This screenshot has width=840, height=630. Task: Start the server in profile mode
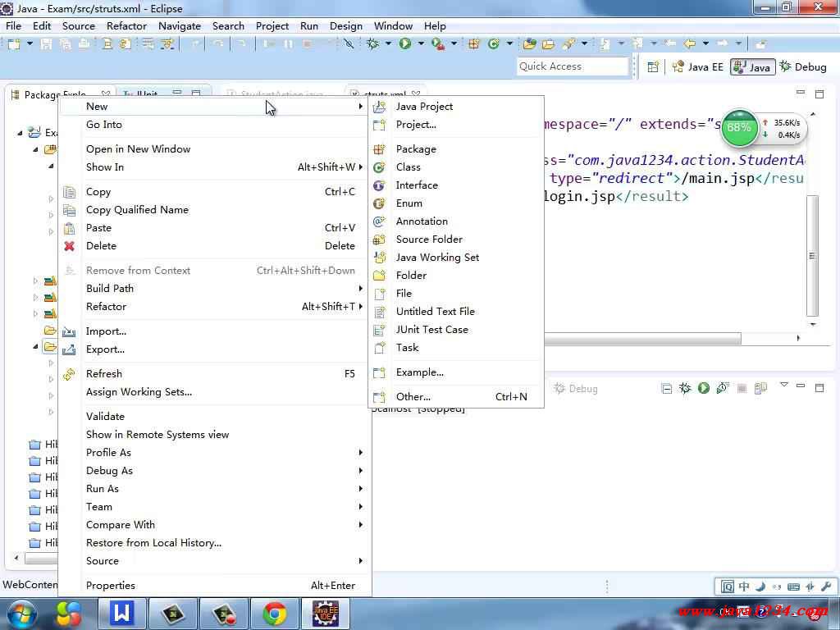[x=723, y=388]
